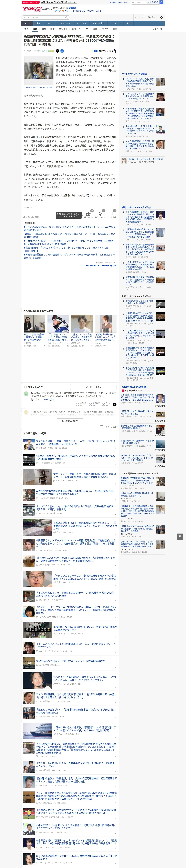
Task: Click the ログイン link in the header
Action: click(57, 11)
